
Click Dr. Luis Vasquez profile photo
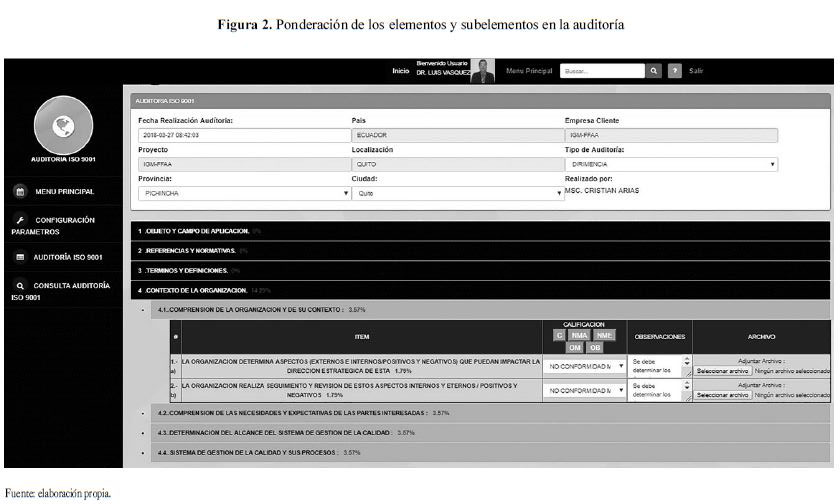(x=485, y=70)
